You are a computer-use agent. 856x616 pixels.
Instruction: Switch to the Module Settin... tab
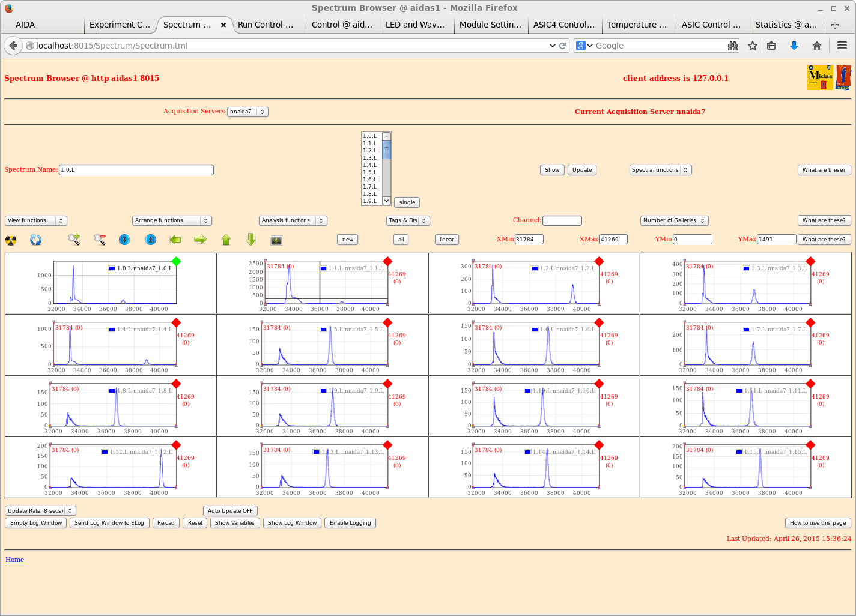point(491,25)
